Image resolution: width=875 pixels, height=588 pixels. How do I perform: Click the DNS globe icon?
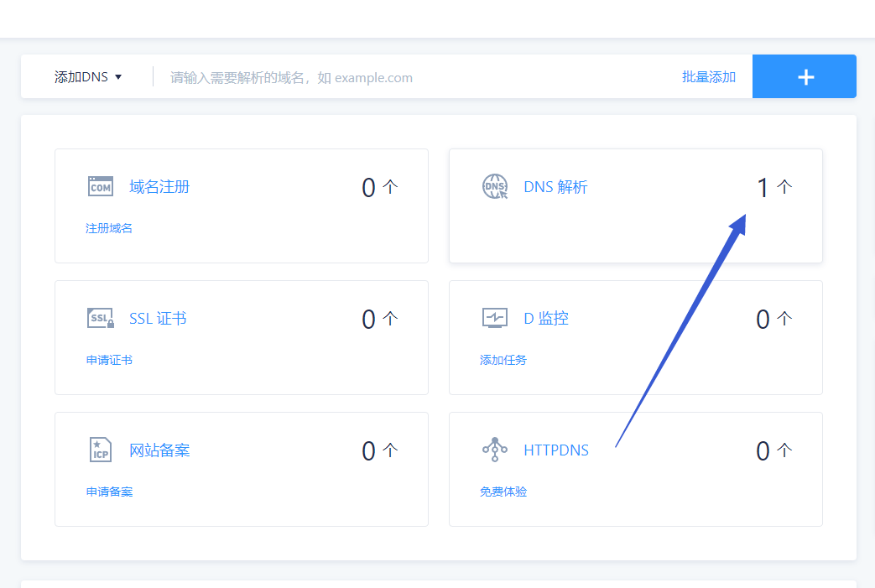[495, 186]
